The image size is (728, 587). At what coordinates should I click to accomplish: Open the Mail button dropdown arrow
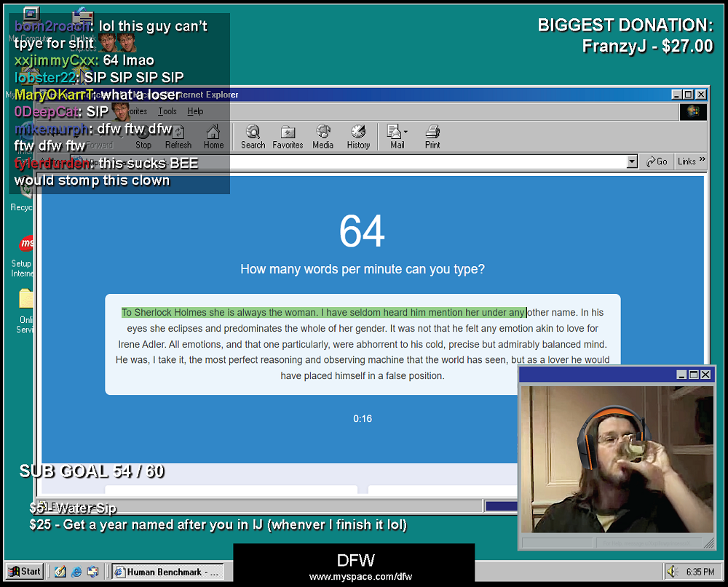pos(405,132)
